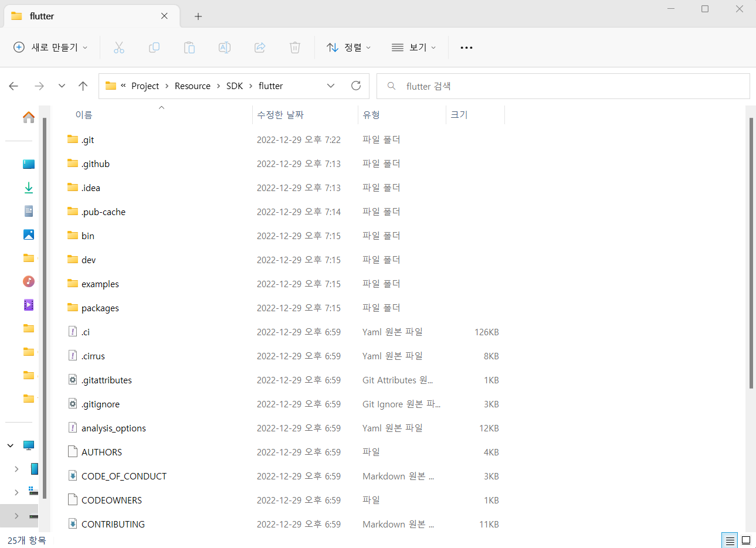The height and width of the screenshot is (548, 756).
Task: Collapse This PC tree node
Action: click(x=11, y=445)
